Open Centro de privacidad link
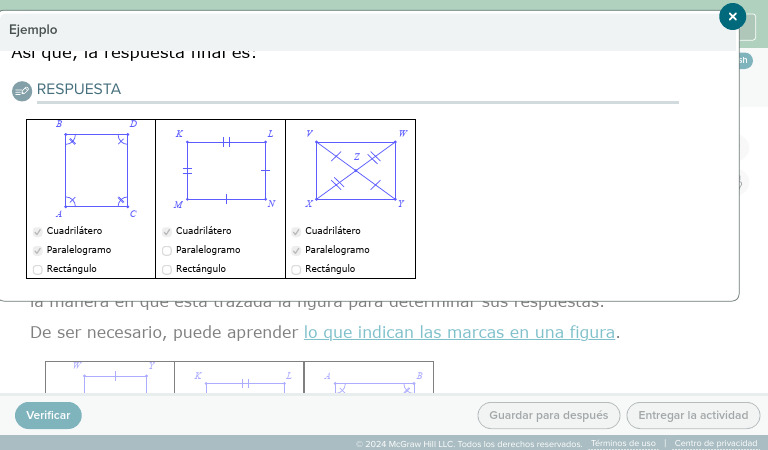Screen dimensions: 768x450 pos(716,443)
